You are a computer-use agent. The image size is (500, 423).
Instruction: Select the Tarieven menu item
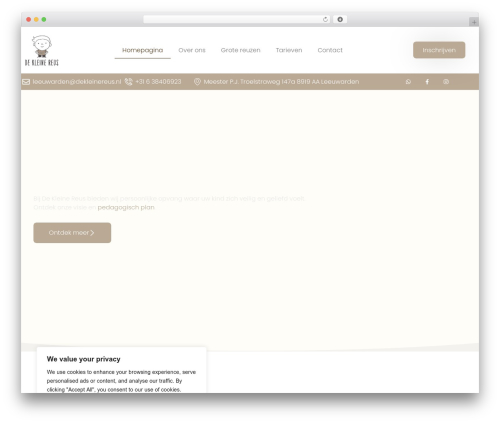click(289, 50)
